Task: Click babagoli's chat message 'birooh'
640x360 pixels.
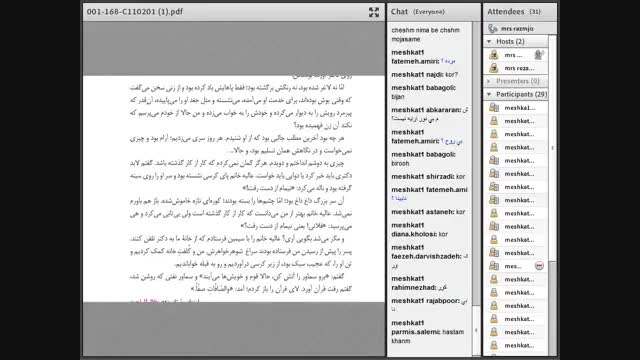Action: (x=423, y=159)
